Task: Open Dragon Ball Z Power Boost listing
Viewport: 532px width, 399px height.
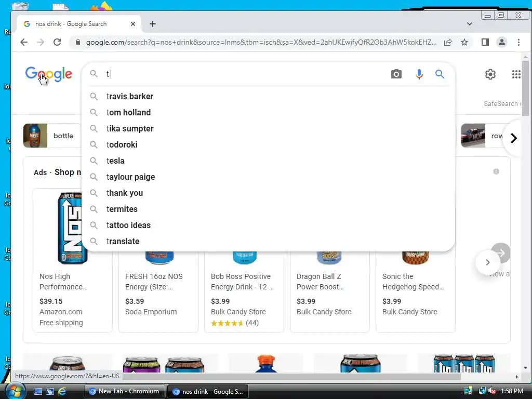Action: [x=320, y=282]
